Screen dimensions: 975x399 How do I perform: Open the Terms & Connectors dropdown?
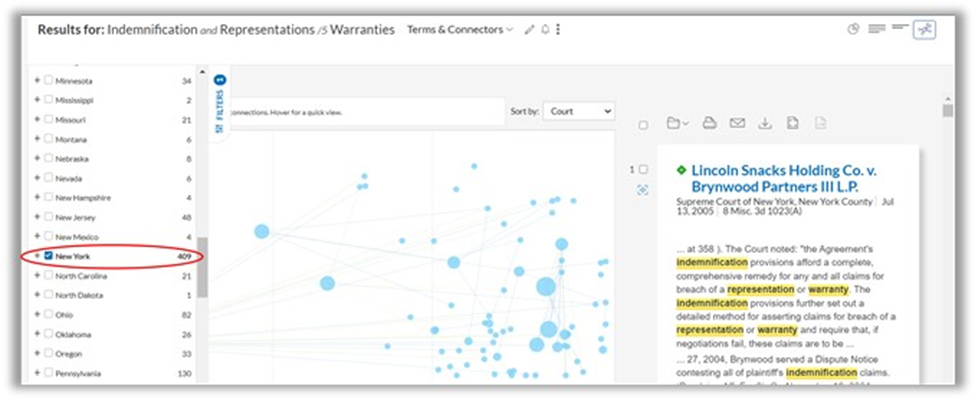coord(460,29)
